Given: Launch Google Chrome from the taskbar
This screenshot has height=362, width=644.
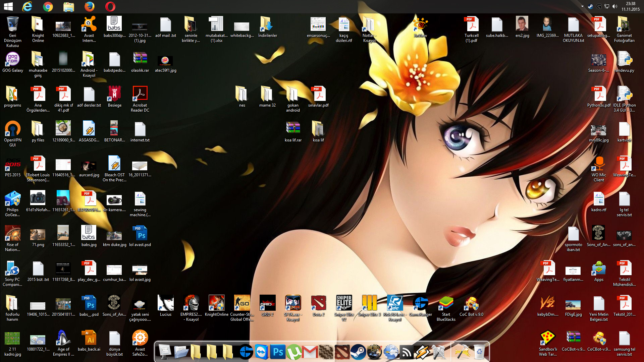Looking at the screenshot, I should pos(48,6).
